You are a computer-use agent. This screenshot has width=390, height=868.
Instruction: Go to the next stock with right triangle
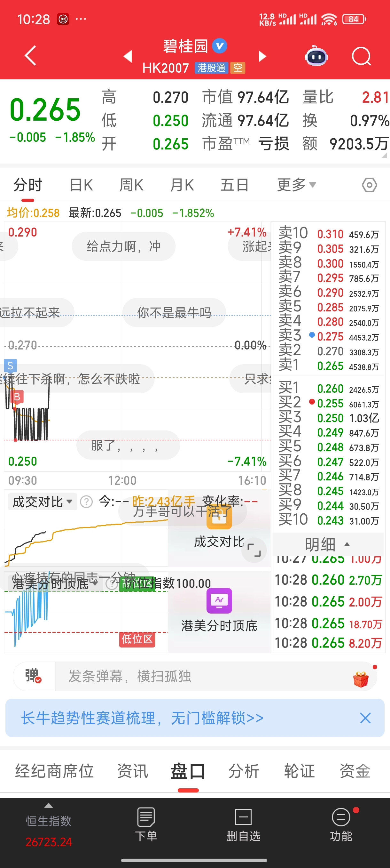(x=262, y=56)
